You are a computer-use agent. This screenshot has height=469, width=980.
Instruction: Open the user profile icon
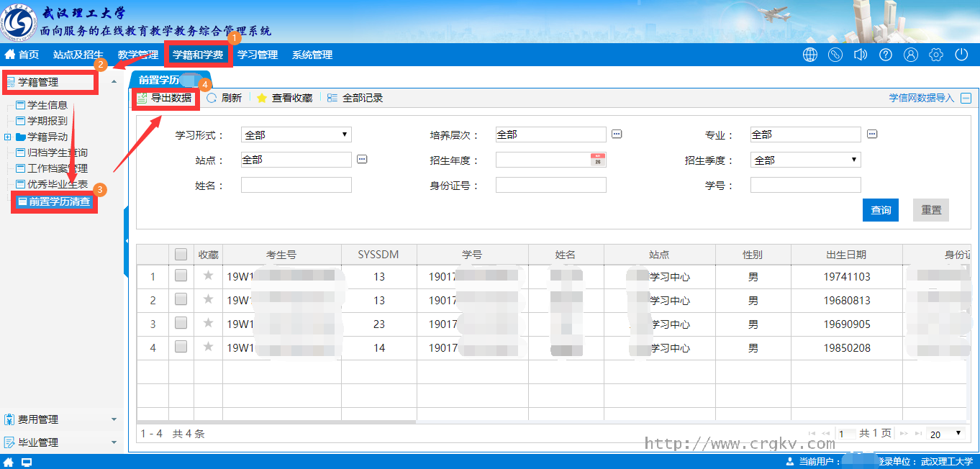(x=911, y=55)
